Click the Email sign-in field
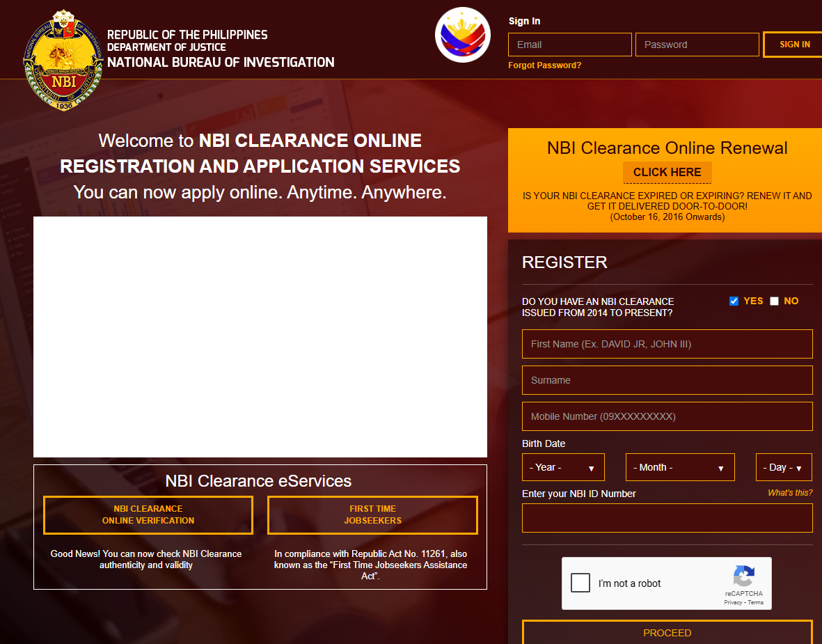This screenshot has height=644, width=822. point(569,44)
